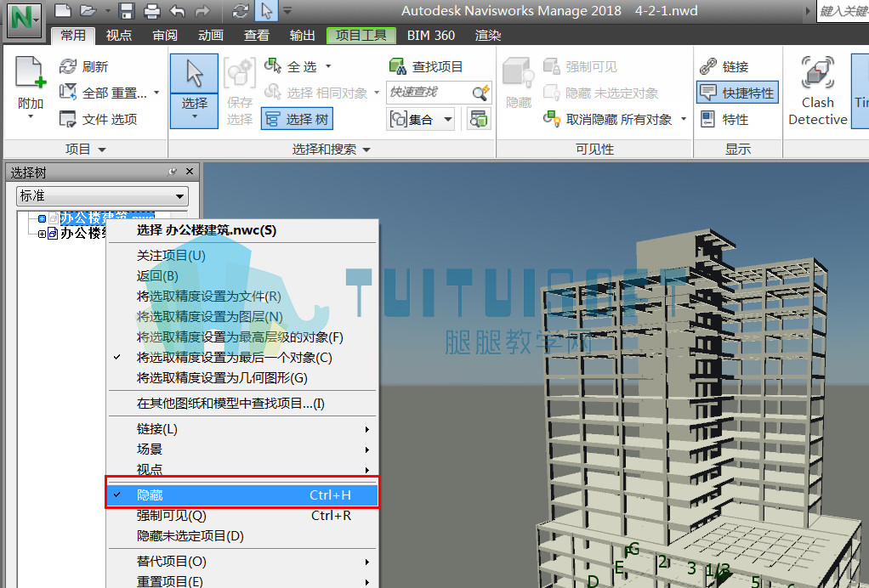Click the quick find magnifier icon
The width and height of the screenshot is (869, 588).
[x=481, y=92]
